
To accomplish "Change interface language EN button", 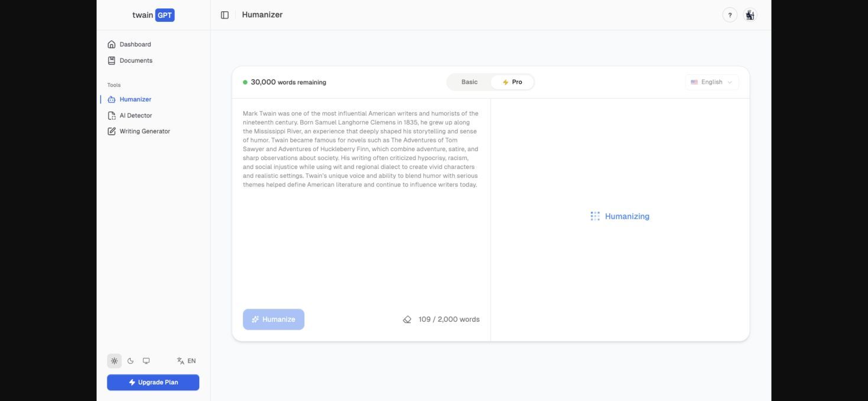I will tap(186, 361).
